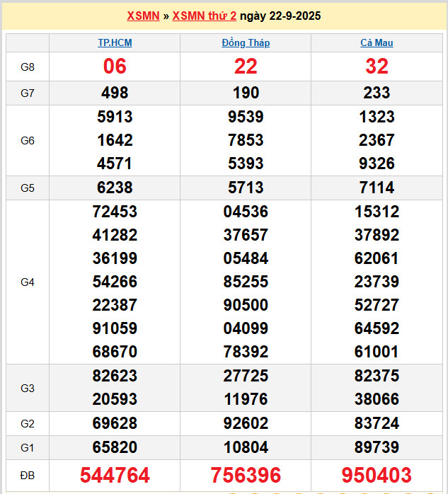Viewport: 448px width, 494px height.
Task: Open the XSMN link in the header
Action: [143, 16]
